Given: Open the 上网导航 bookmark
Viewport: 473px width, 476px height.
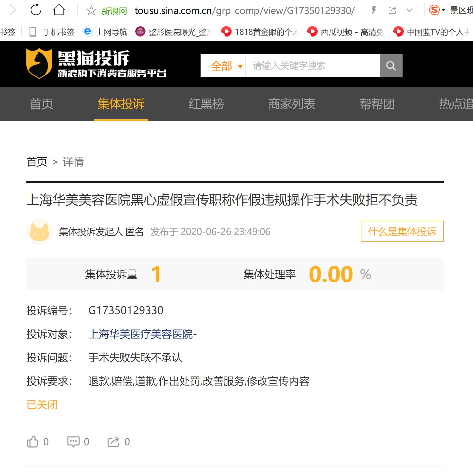Looking at the screenshot, I should (x=105, y=32).
